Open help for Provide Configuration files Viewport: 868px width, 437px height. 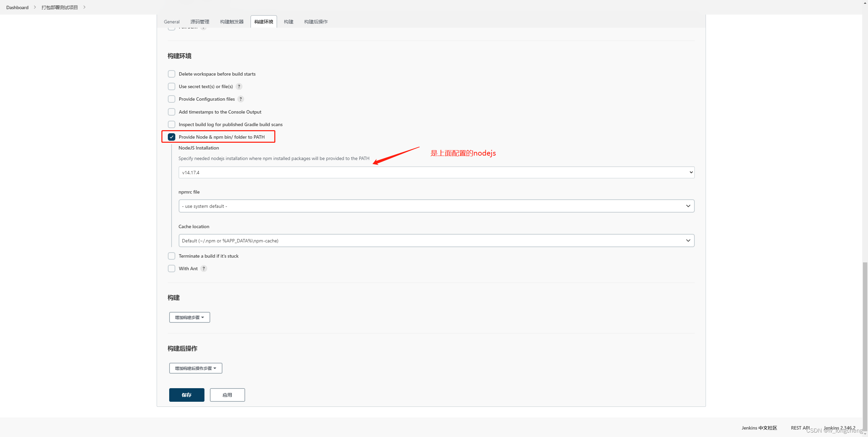point(241,99)
